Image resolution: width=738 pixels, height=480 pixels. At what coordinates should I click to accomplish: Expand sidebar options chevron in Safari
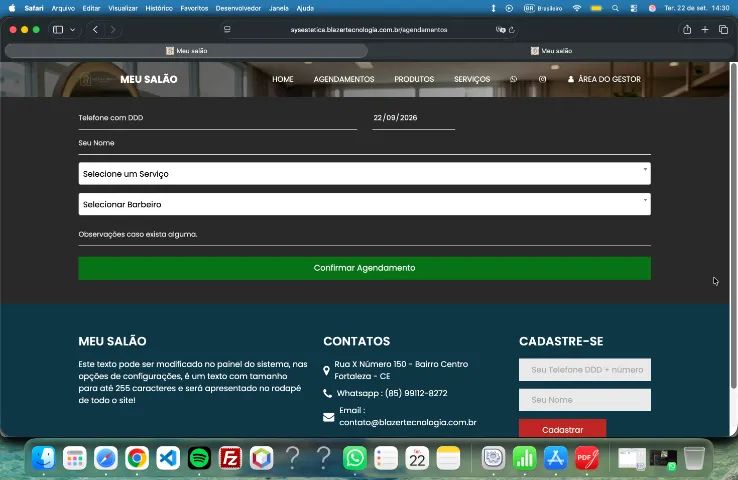pos(72,30)
